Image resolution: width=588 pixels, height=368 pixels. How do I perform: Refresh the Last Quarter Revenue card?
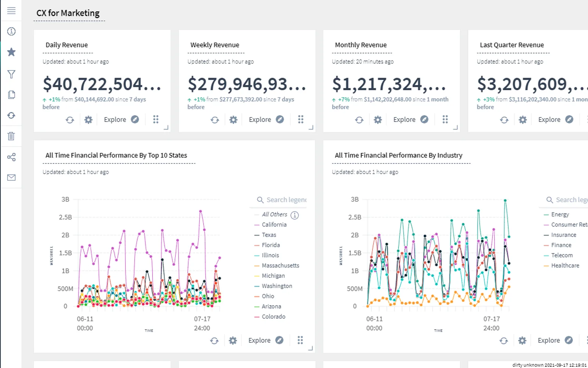point(504,120)
